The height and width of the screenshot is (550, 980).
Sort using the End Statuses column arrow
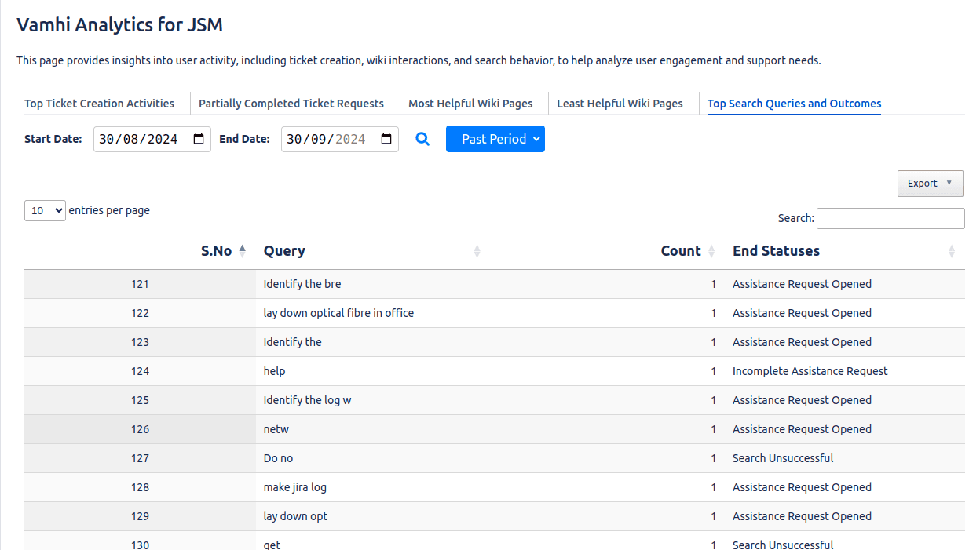point(953,251)
